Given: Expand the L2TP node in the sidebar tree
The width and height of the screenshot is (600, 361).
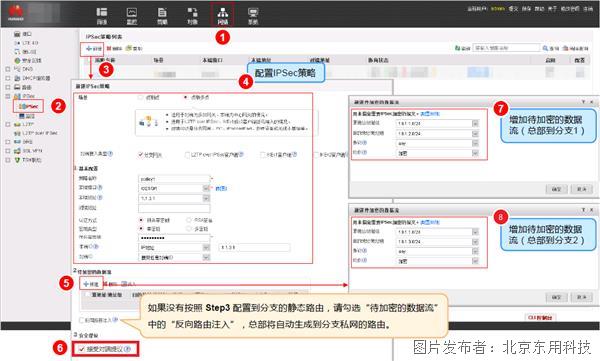Looking at the screenshot, I should click(8, 124).
